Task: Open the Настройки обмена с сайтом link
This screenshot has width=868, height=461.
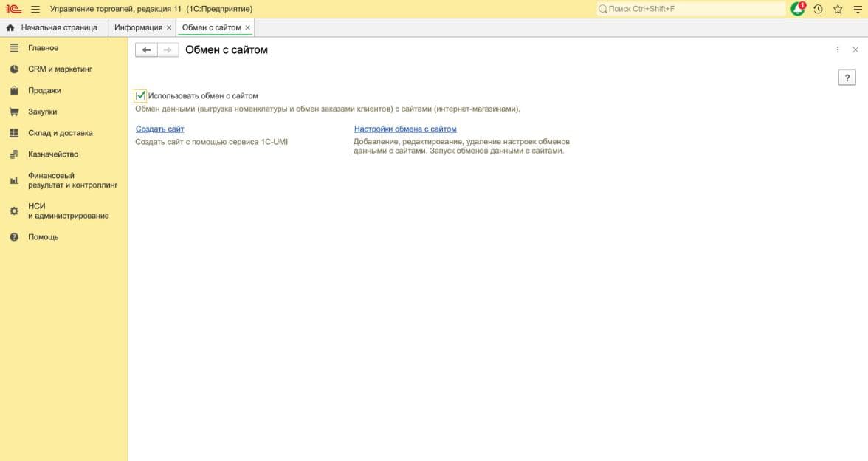Action: pyautogui.click(x=405, y=129)
